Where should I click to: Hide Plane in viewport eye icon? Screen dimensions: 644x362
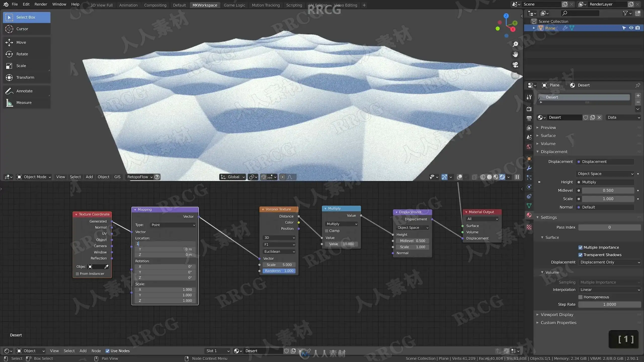(631, 28)
